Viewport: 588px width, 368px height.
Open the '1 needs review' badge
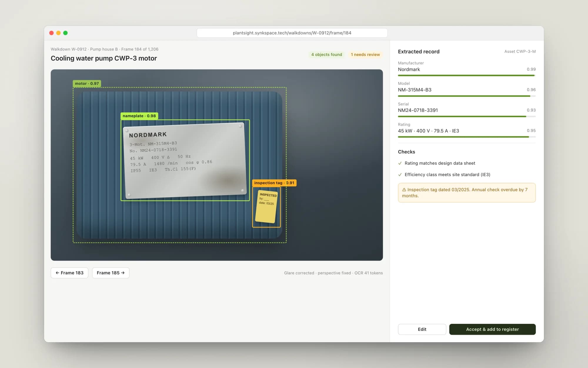[x=365, y=54]
